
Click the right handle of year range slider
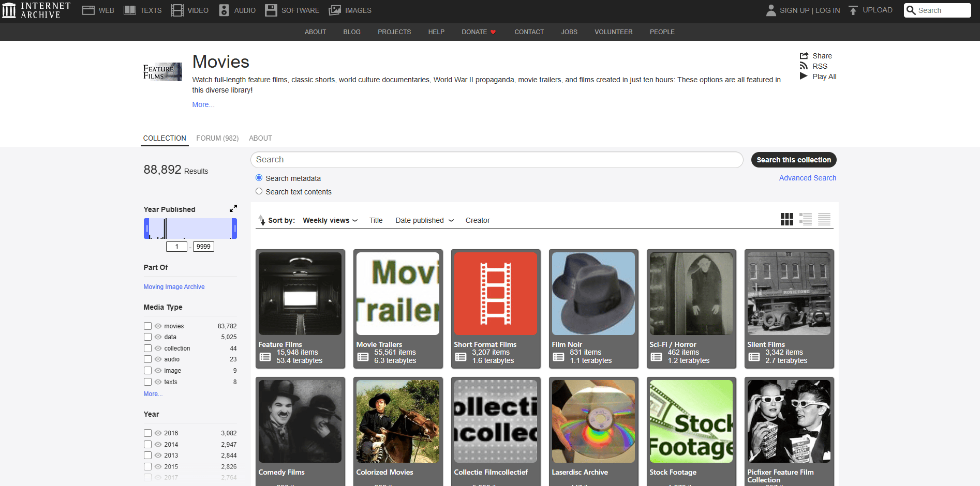(x=234, y=229)
